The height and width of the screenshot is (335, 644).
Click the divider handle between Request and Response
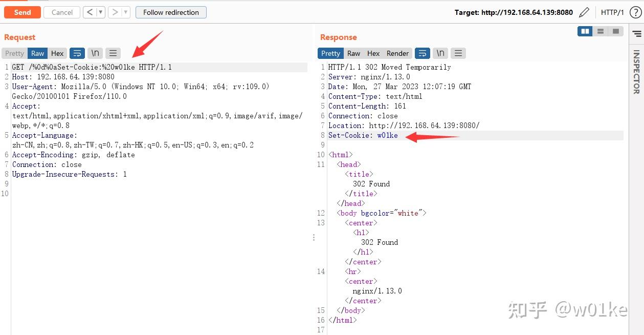314,238
